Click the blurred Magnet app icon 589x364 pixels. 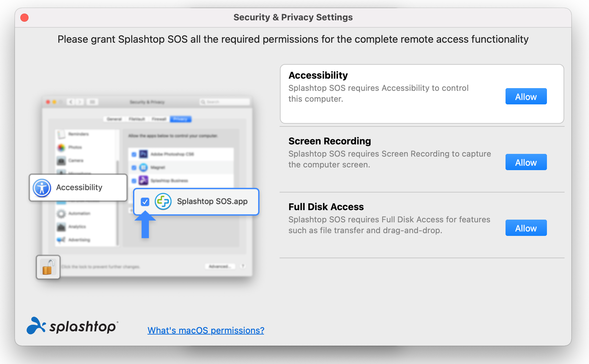[144, 167]
